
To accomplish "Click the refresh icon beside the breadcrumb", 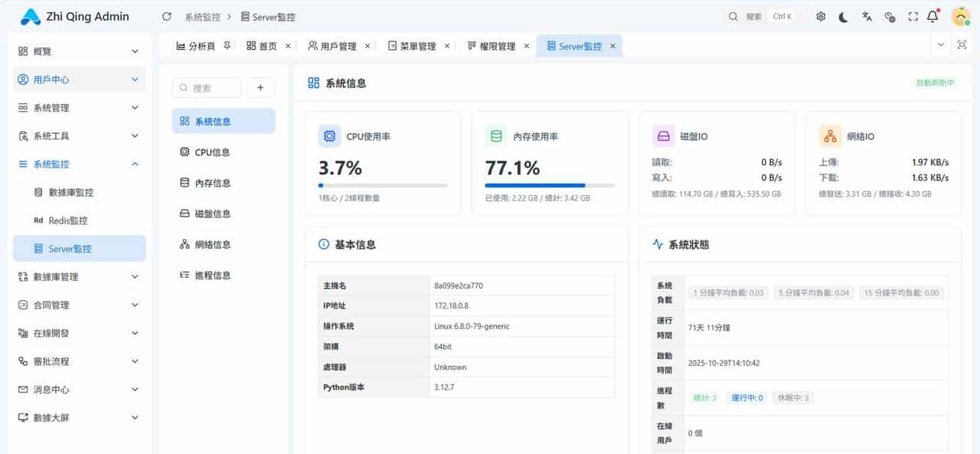I will 166,16.
